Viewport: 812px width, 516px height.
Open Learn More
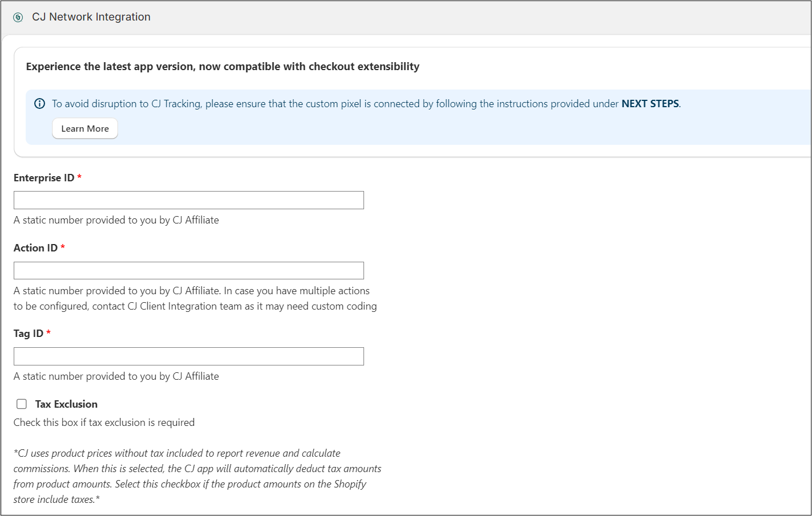pos(84,128)
